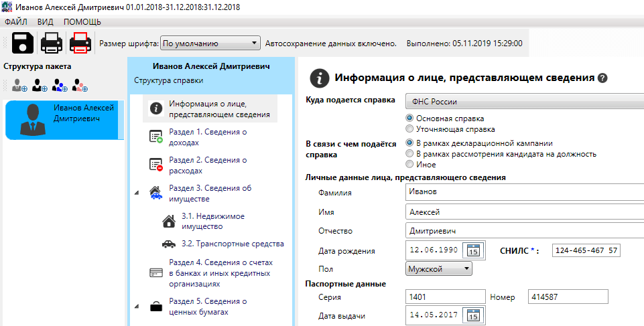The image size is (644, 326).
Task: Click the name header above Структура справки
Action: tap(211, 66)
